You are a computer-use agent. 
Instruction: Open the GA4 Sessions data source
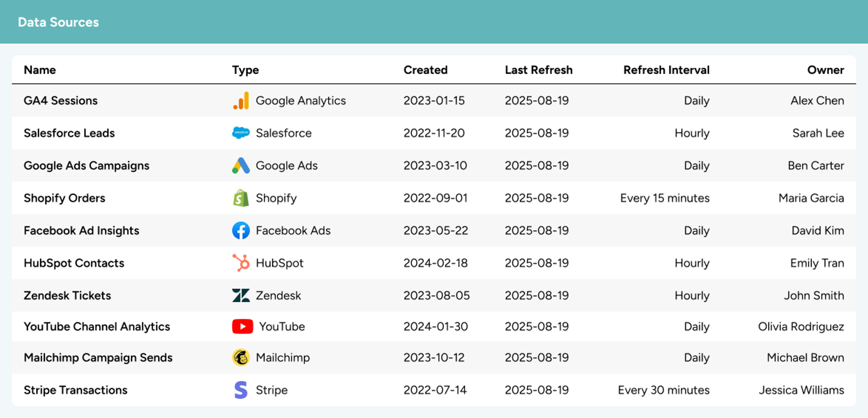pos(61,101)
